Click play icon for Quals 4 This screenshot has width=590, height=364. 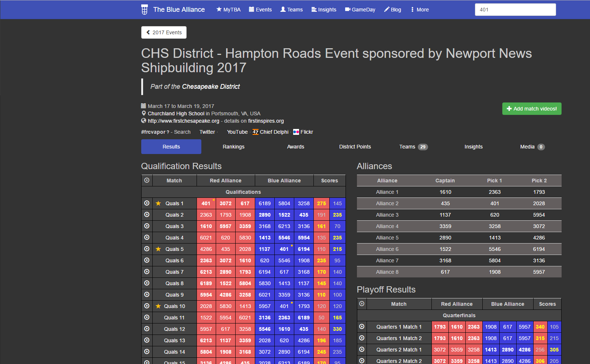[147, 237]
